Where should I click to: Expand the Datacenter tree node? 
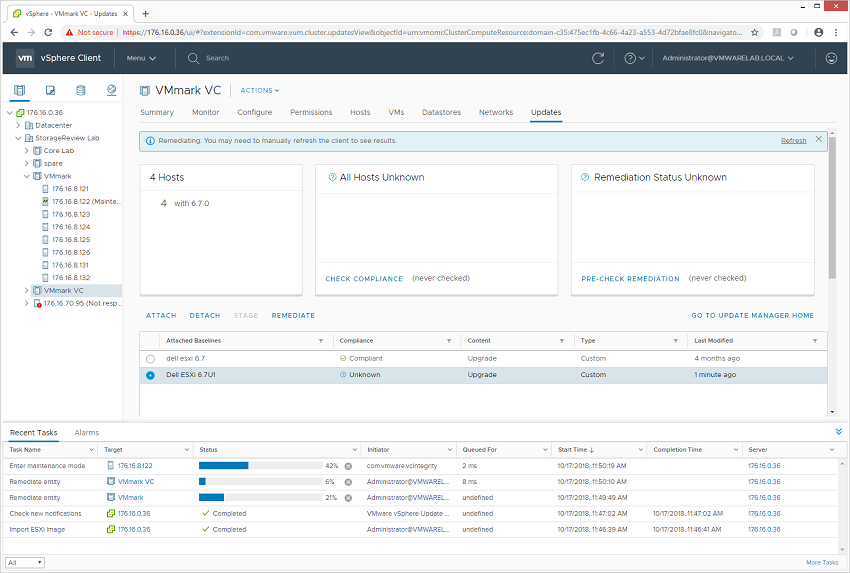click(x=18, y=125)
